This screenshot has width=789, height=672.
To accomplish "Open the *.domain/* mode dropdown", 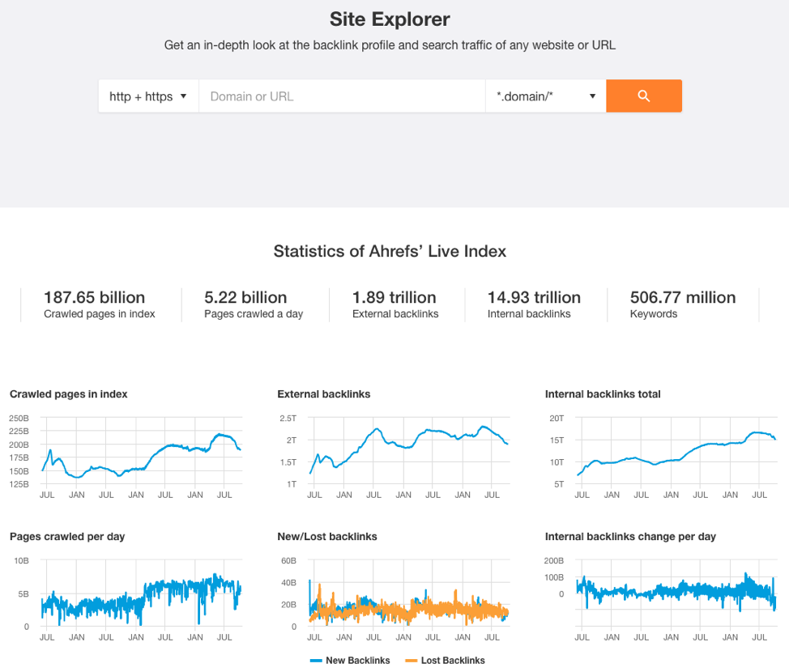I will (545, 96).
